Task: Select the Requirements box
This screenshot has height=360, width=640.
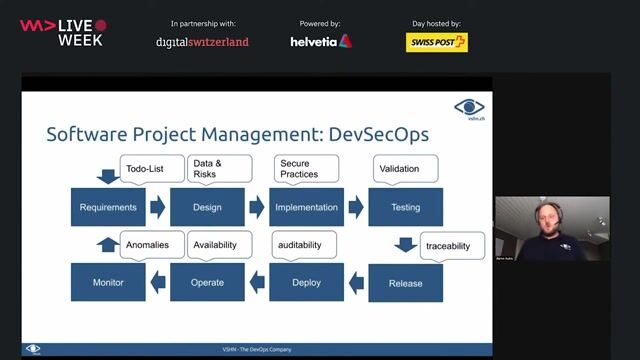Action: coord(108,207)
